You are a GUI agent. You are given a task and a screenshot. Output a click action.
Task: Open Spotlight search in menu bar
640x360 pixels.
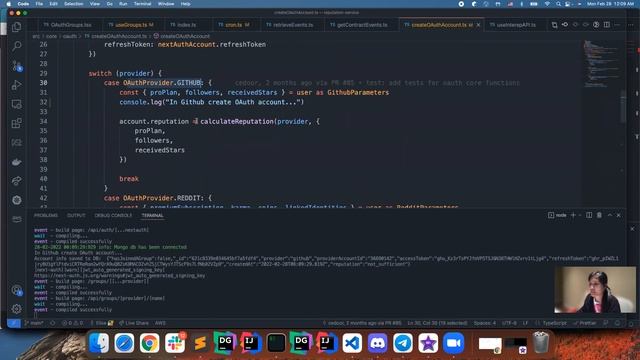pos(558,4)
